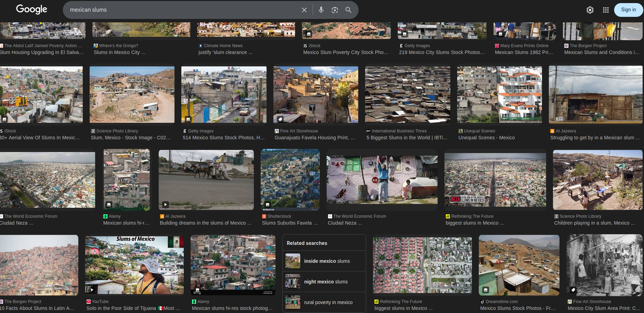The height and width of the screenshot is (313, 644).
Task: Open '5 Biggest Slums in the World' link
Action: coord(407,138)
